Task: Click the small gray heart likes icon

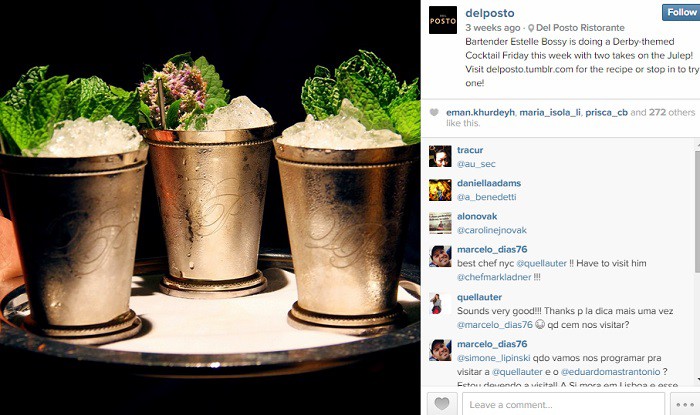Action: pyautogui.click(x=434, y=112)
